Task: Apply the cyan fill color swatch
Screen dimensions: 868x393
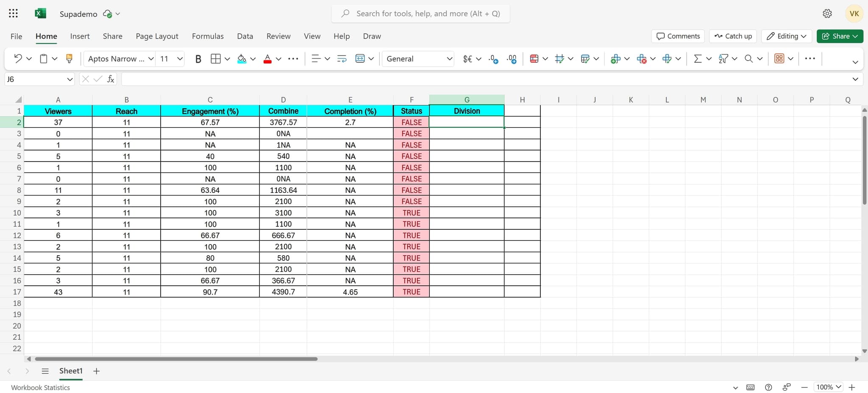Action: click(242, 59)
